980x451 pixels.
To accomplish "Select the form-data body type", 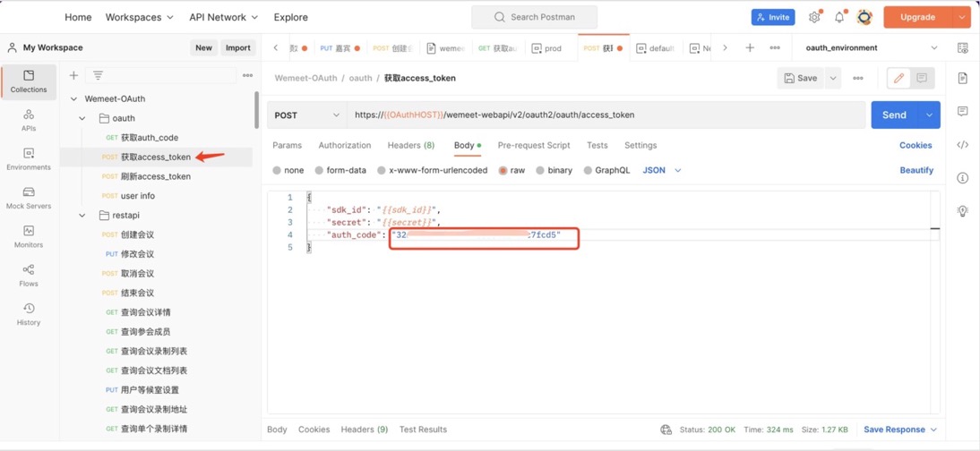I will [x=320, y=171].
